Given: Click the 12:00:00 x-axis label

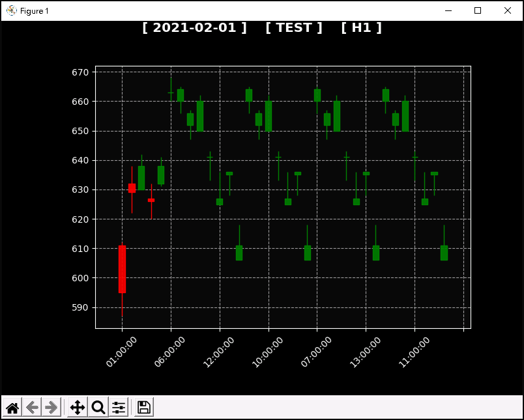Looking at the screenshot, I should pos(218,352).
